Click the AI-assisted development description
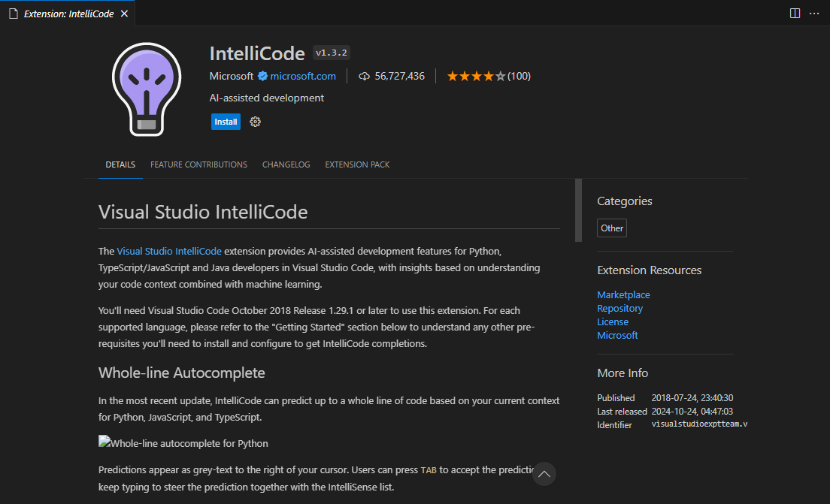This screenshot has height=504, width=830. pos(267,98)
